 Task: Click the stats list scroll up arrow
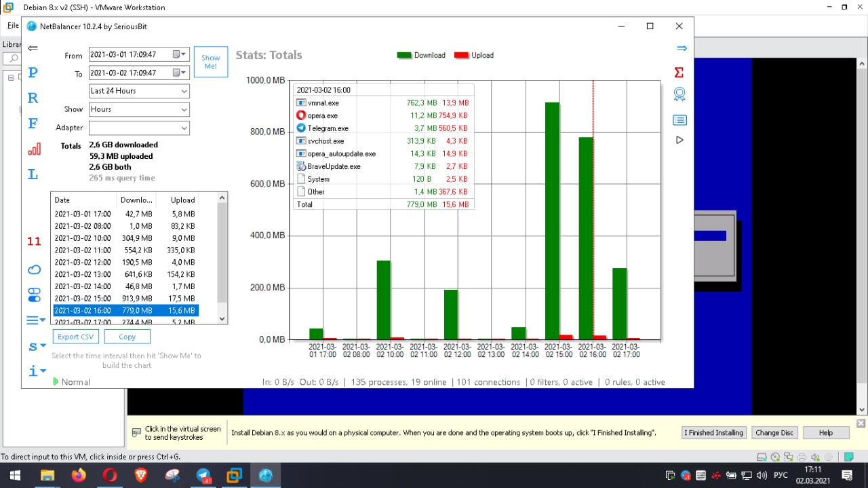pyautogui.click(x=222, y=198)
